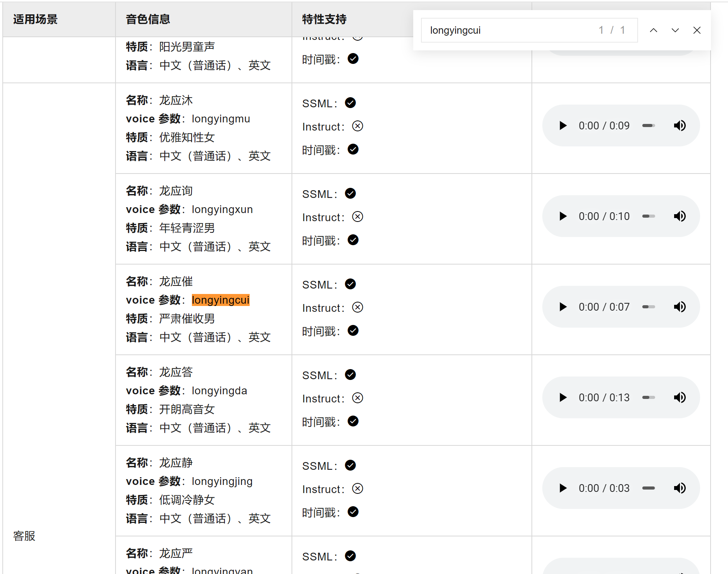The image size is (728, 574).
Task: Click 时间戳 checkmark for 龙应催
Action: point(353,330)
